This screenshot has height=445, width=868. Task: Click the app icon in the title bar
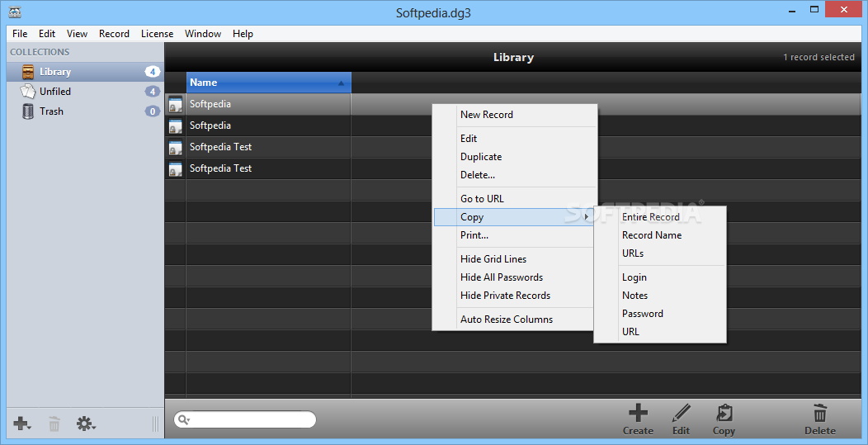[x=15, y=12]
